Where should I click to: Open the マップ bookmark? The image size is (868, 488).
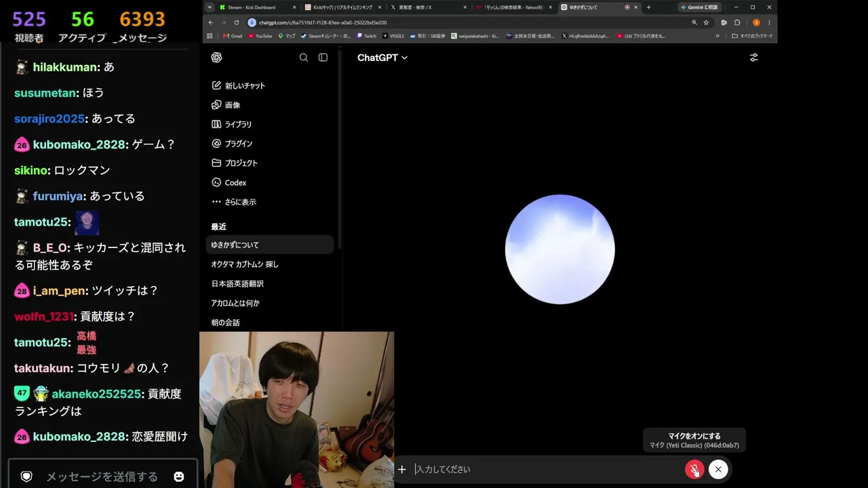point(287,36)
